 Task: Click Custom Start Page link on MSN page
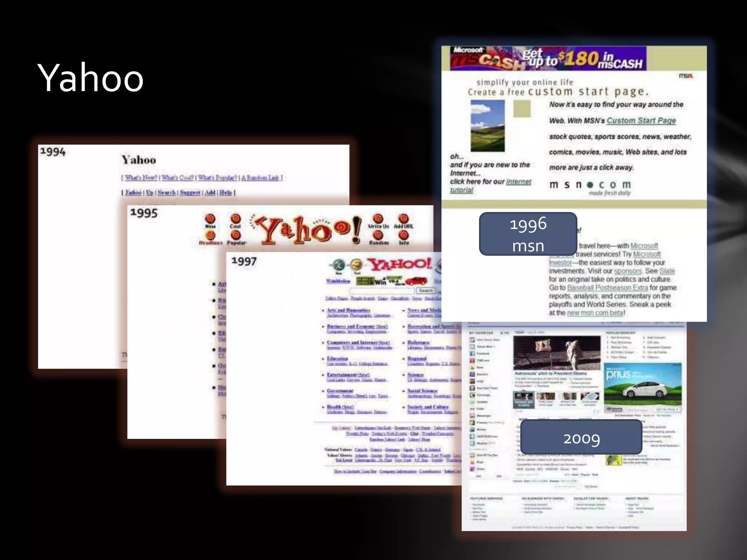(641, 121)
